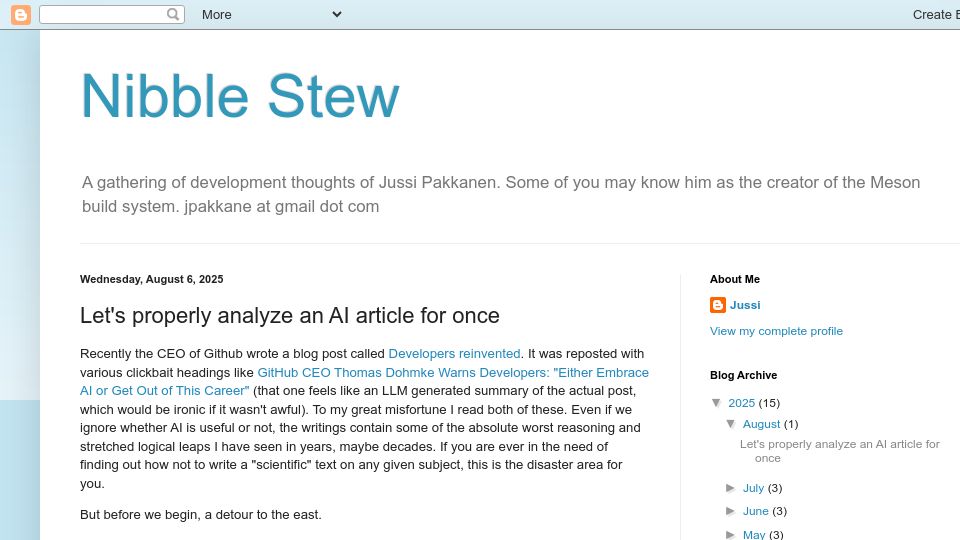960x540 pixels.
Task: Click the date 'Wednesday, August 6, 2025'
Action: point(152,279)
